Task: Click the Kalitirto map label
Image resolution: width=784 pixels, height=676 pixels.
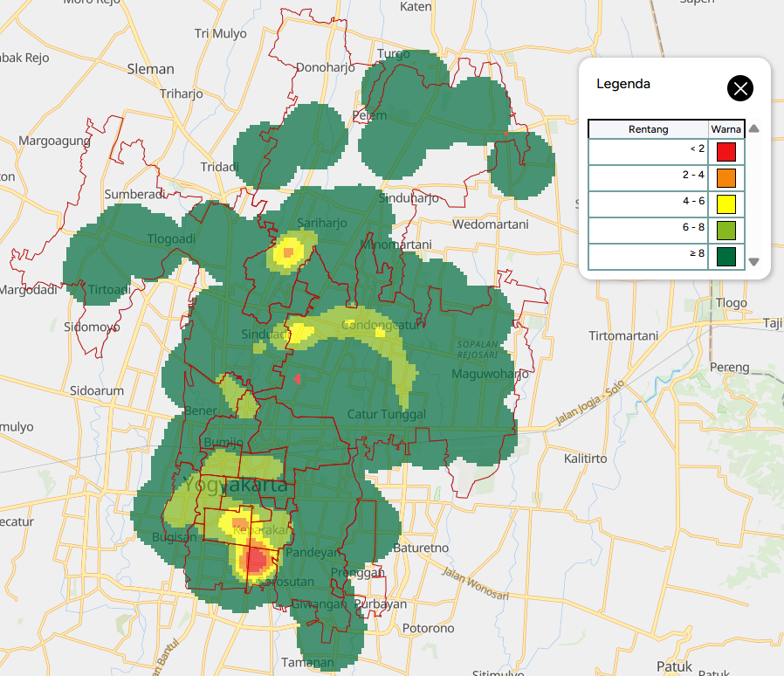Action: click(x=586, y=459)
